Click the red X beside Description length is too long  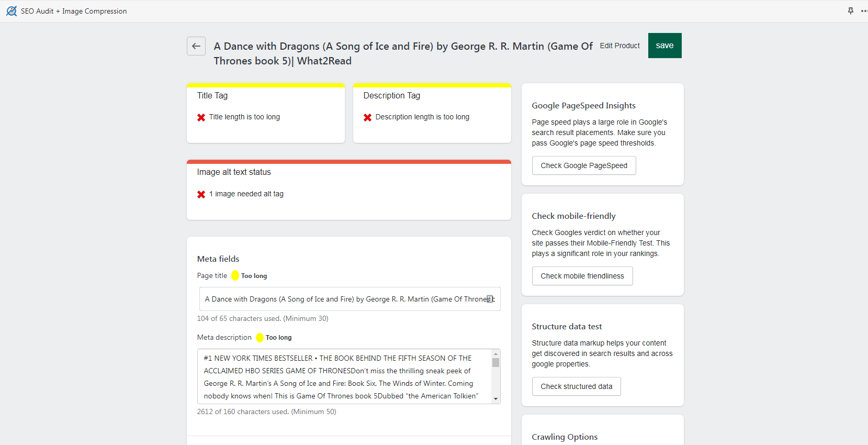tap(367, 117)
